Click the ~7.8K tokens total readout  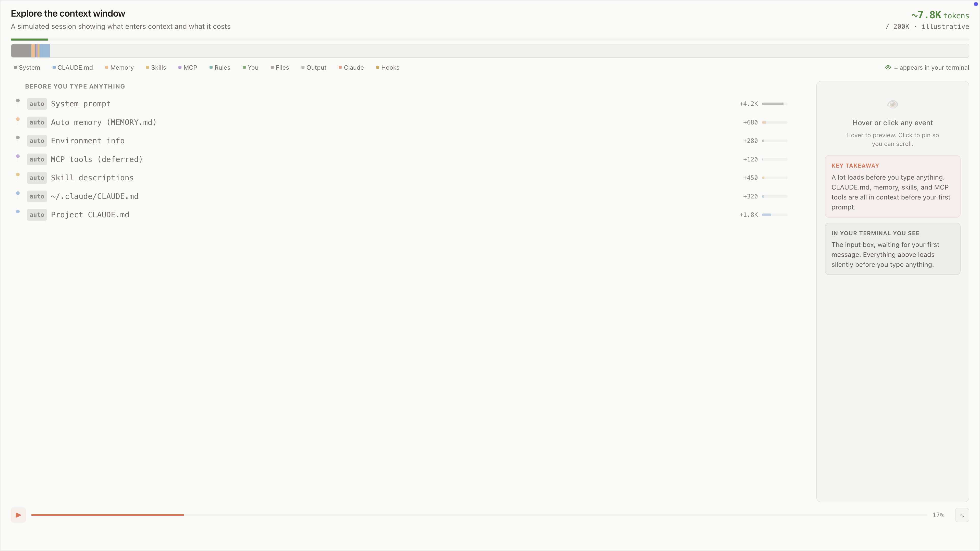click(x=940, y=15)
